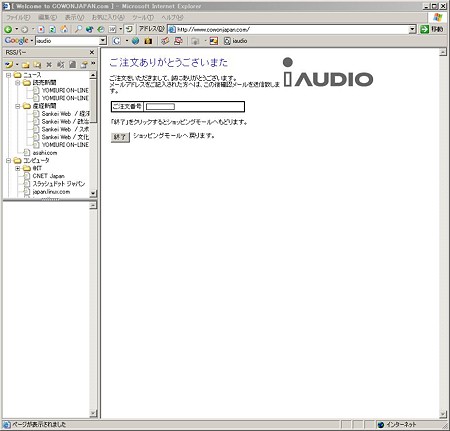The width and height of the screenshot is (450, 431).
Task: Open the Google search box history dropdown
Action: point(103,41)
